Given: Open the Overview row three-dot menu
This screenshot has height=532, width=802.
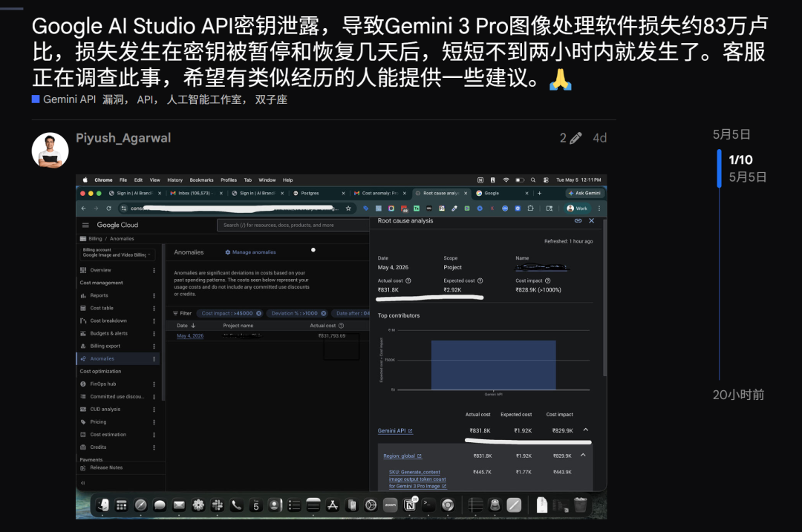Looking at the screenshot, I should pyautogui.click(x=154, y=270).
